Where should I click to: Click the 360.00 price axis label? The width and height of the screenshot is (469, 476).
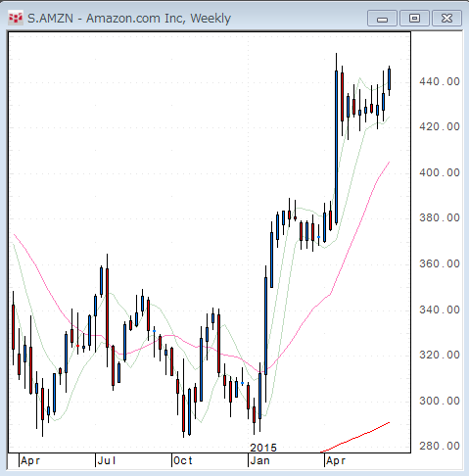pos(440,263)
